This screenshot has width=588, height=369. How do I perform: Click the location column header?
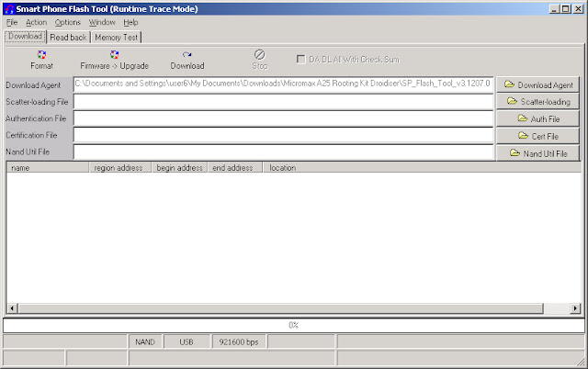(422, 168)
